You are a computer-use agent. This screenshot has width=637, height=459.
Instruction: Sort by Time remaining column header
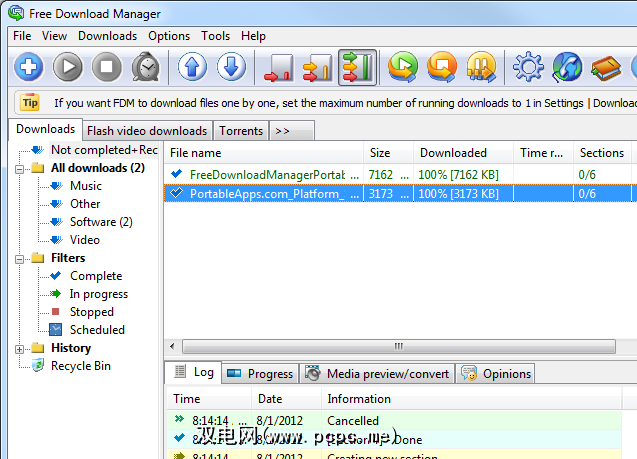544,153
